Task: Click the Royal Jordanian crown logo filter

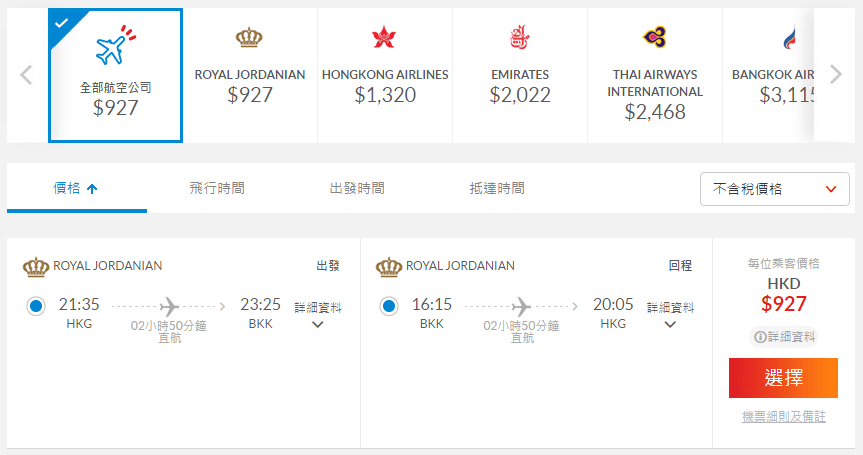Action: tap(249, 38)
